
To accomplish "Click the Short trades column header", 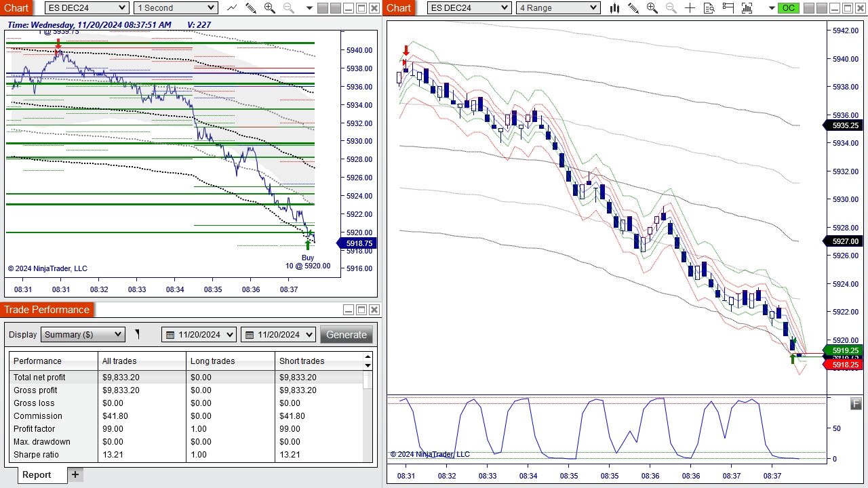I will (319, 361).
